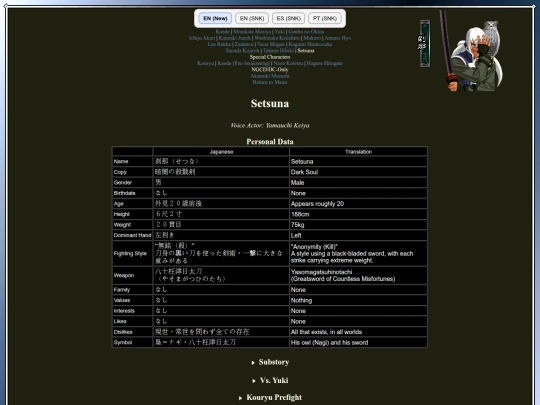Open the Genbu no Okina link
The height and width of the screenshot is (405, 540).
click(x=306, y=32)
